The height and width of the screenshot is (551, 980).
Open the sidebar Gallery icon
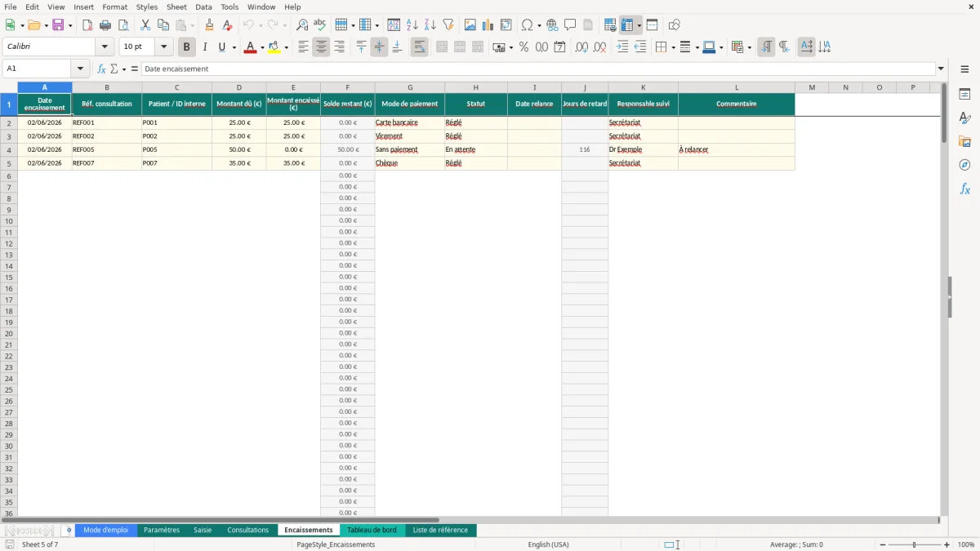click(964, 141)
